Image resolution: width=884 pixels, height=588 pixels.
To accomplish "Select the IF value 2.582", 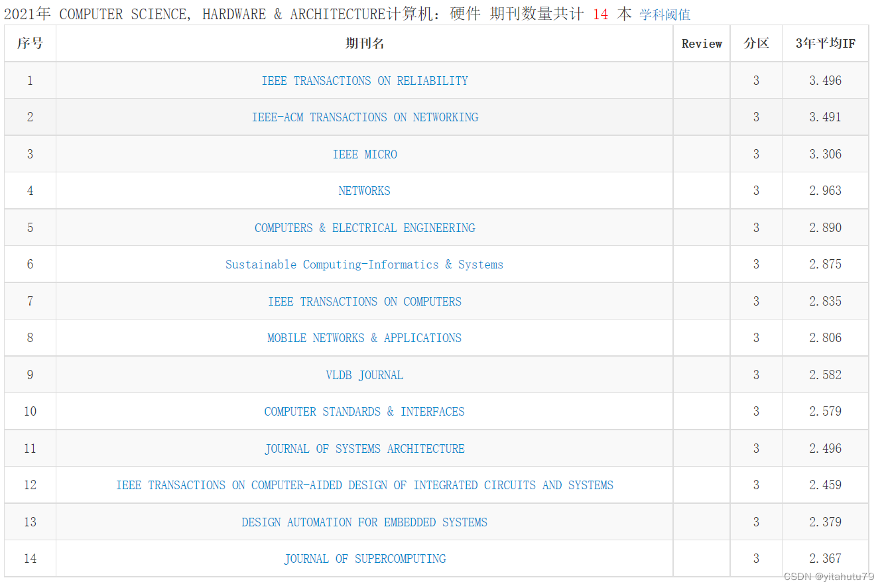I will click(x=826, y=375).
